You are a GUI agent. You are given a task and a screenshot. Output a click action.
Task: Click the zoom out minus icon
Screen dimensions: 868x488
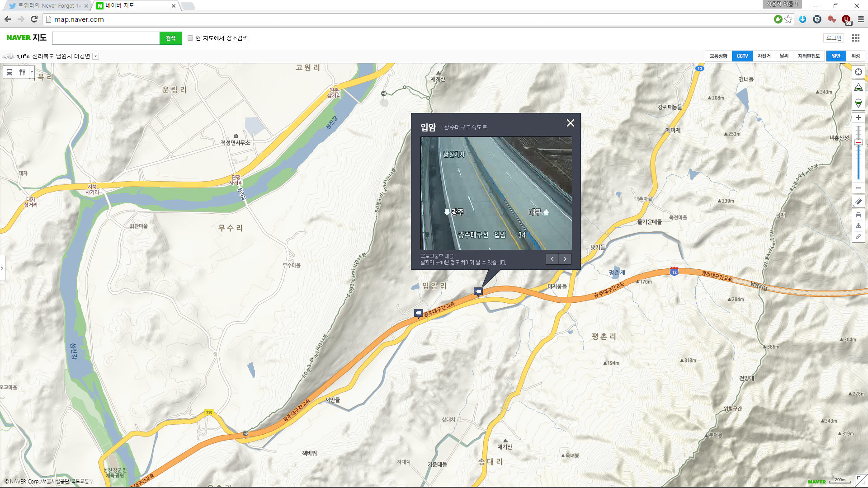(x=858, y=188)
